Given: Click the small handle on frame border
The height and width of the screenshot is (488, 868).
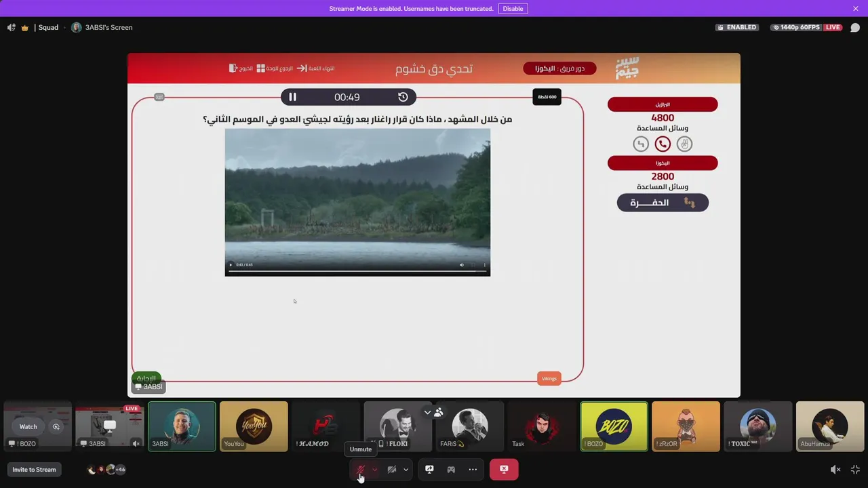Looking at the screenshot, I should pos(159,97).
